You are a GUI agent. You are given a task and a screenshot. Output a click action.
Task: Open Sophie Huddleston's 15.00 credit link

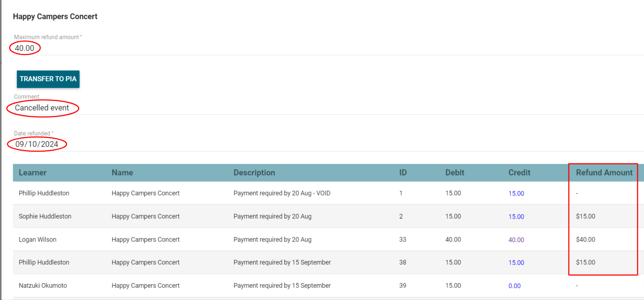click(x=516, y=217)
